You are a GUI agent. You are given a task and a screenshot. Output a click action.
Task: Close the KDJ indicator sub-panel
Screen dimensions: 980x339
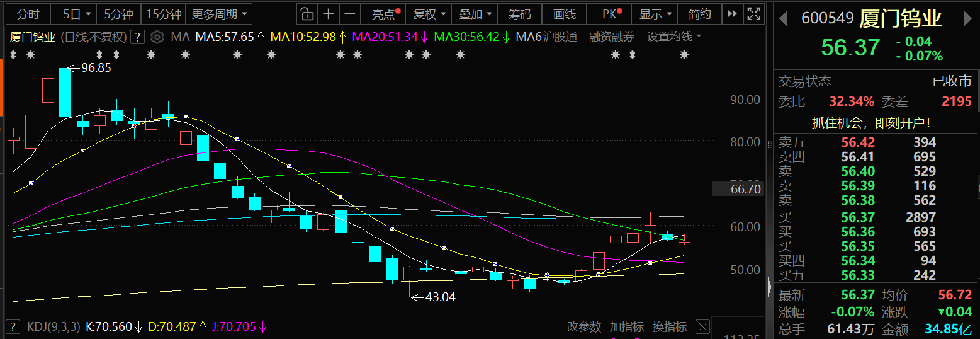702,327
